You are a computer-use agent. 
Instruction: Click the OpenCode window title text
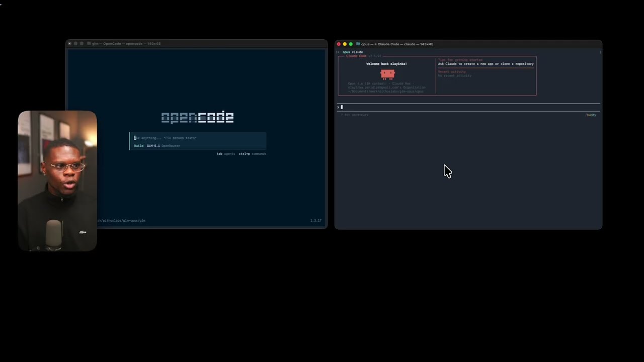point(126,44)
